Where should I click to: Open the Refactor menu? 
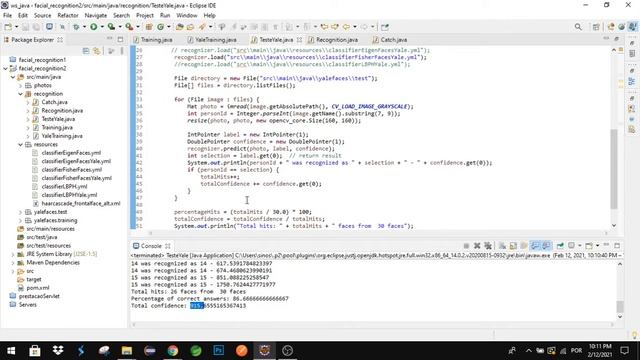(68, 16)
